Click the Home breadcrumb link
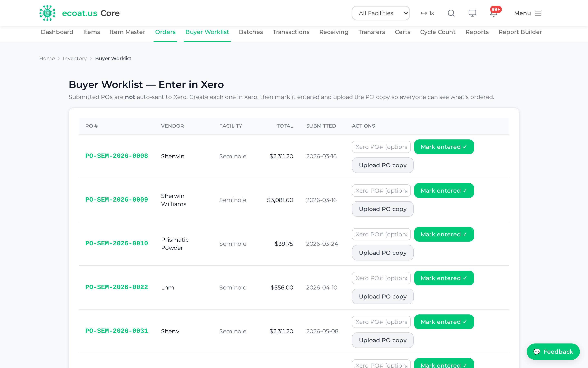This screenshot has height=368, width=588. point(47,58)
